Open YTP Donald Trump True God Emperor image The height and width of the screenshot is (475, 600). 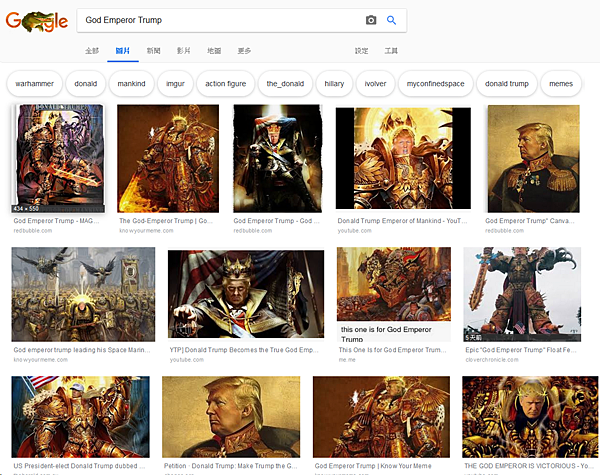246,294
